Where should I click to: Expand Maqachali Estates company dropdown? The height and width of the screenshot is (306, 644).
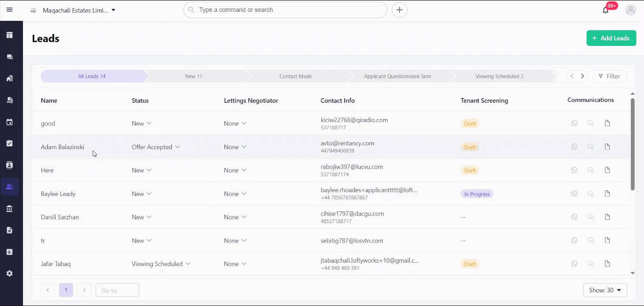(x=79, y=10)
